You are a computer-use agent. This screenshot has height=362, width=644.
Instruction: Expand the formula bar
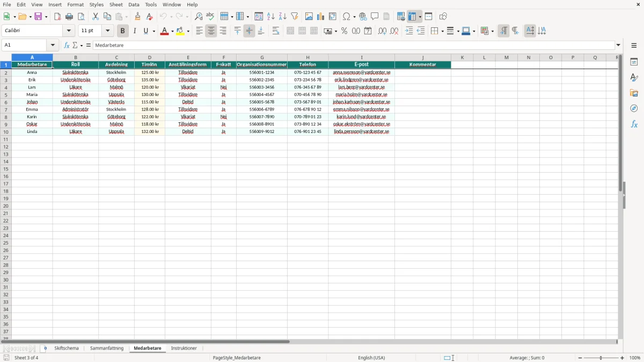point(618,46)
